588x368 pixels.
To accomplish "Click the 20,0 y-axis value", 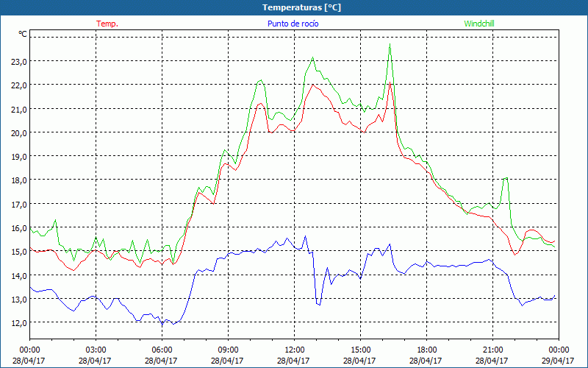I will tap(18, 133).
